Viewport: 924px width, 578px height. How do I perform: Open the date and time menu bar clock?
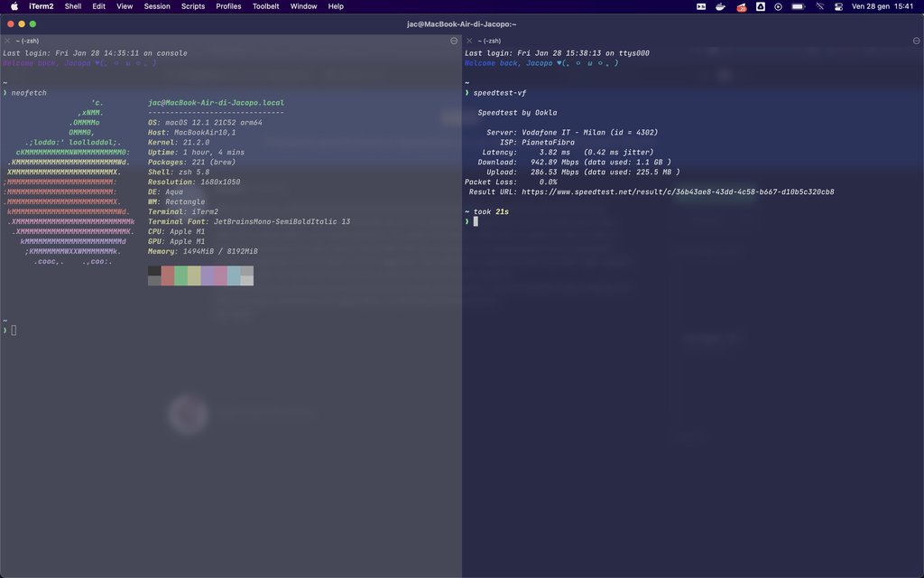[882, 6]
